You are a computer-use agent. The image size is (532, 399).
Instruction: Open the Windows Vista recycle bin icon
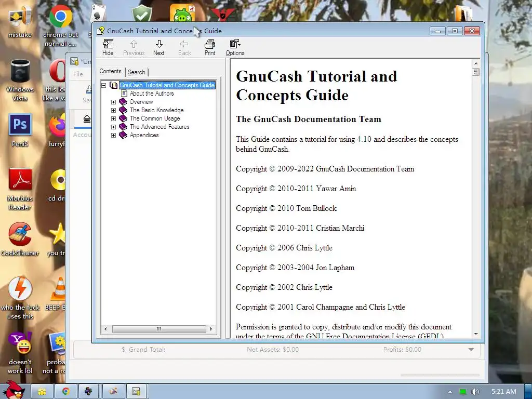point(20,80)
